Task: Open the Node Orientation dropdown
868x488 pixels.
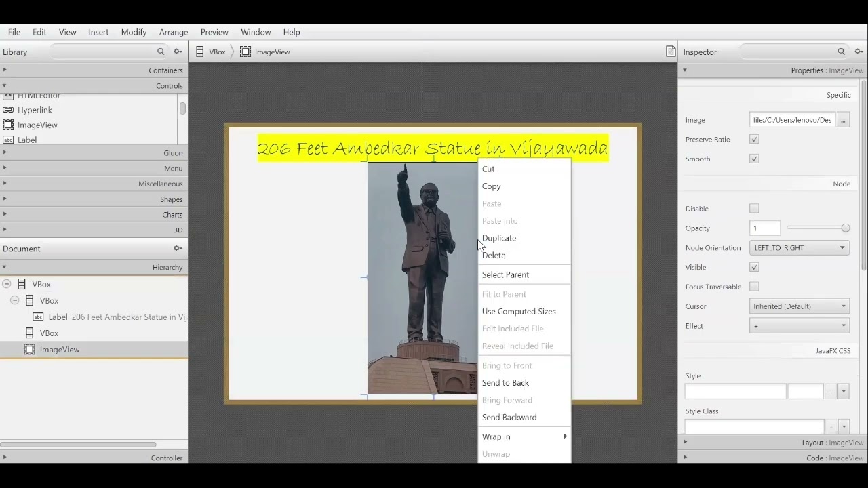Action: point(799,247)
